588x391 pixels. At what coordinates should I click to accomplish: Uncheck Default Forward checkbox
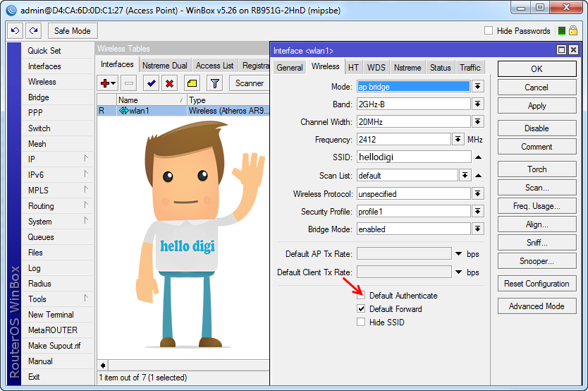click(x=361, y=309)
